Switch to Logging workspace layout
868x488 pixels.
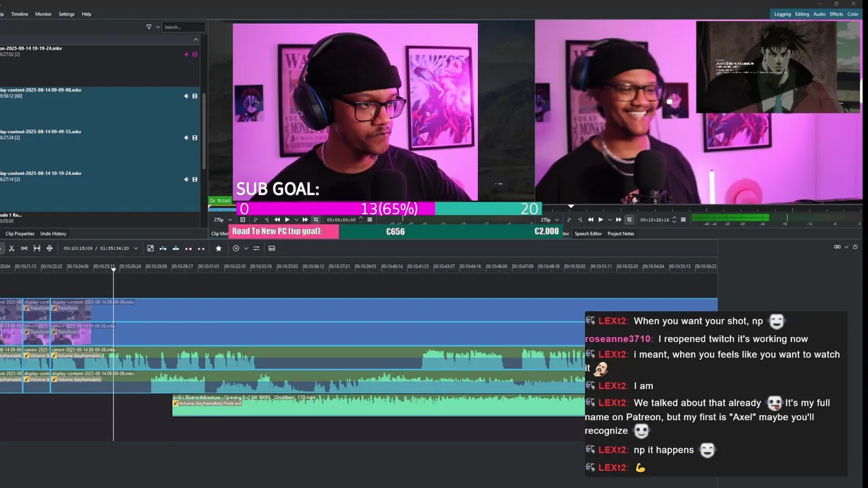coord(783,14)
